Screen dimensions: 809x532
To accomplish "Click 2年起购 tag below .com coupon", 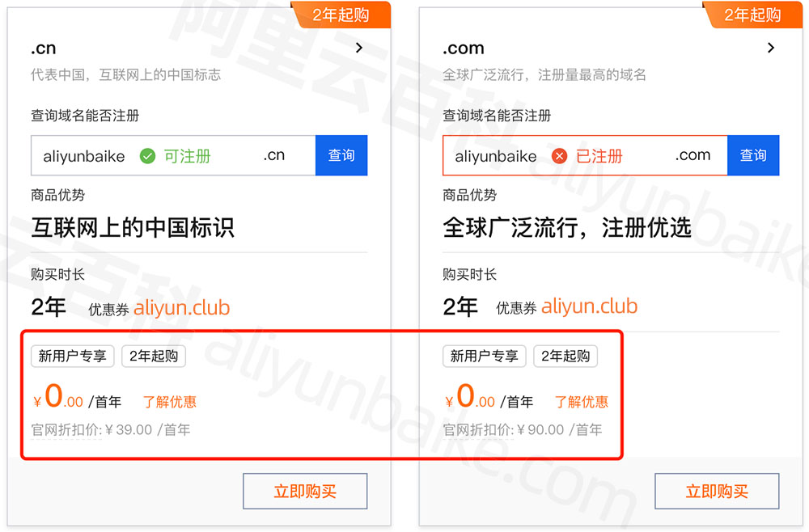I will (565, 357).
